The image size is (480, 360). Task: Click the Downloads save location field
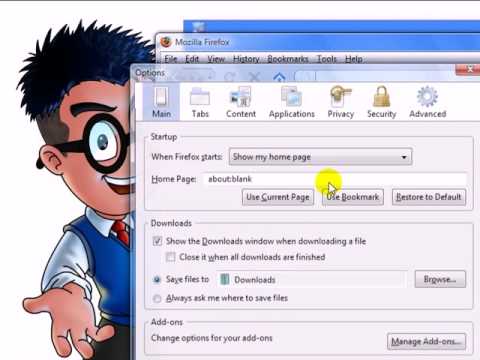coord(311,279)
